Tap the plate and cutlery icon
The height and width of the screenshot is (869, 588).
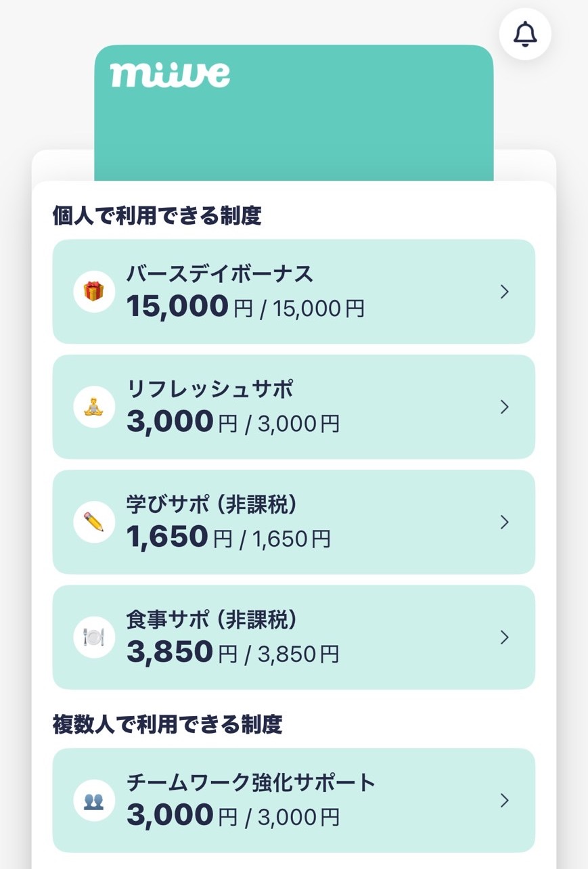click(x=94, y=637)
